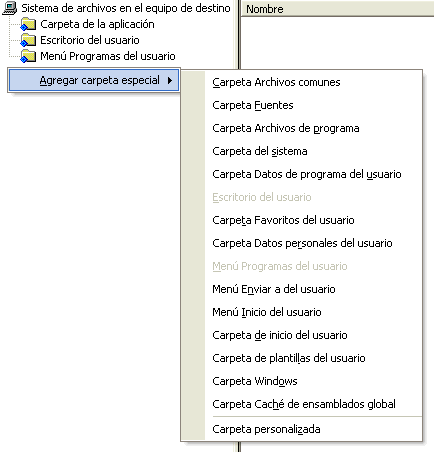Select Carpeta Caché de ensamblados global

(x=304, y=404)
